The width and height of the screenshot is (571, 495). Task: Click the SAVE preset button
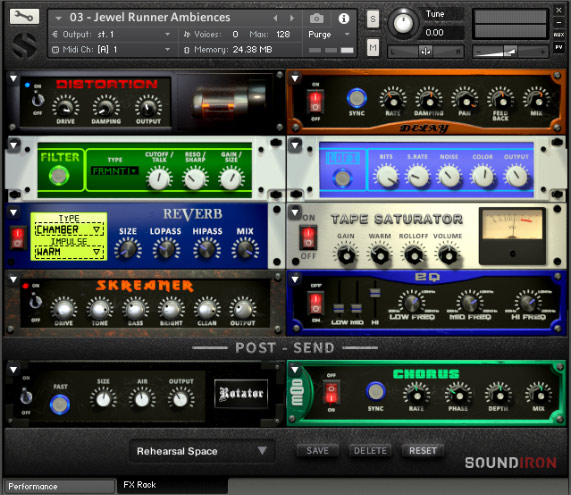click(317, 451)
